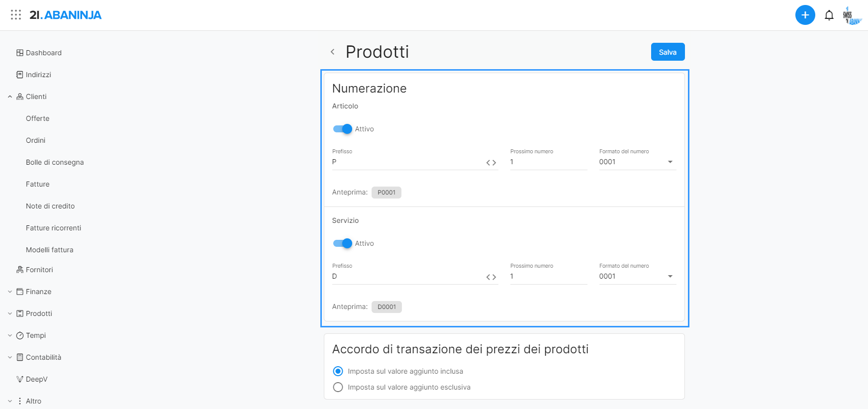Open Dashboard from the sidebar
This screenshot has height=409, width=868.
(43, 53)
